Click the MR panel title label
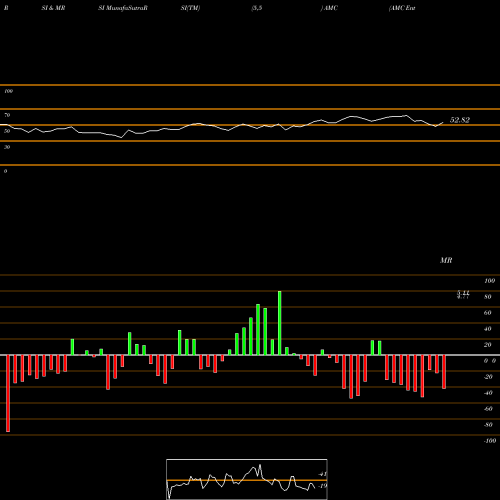Screen dimensions: 500x500 [446, 260]
